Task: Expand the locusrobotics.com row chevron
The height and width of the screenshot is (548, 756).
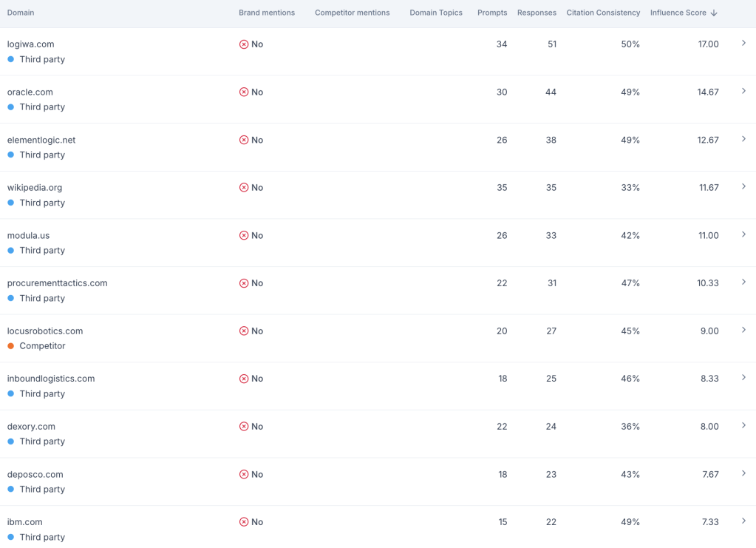Action: pyautogui.click(x=743, y=330)
